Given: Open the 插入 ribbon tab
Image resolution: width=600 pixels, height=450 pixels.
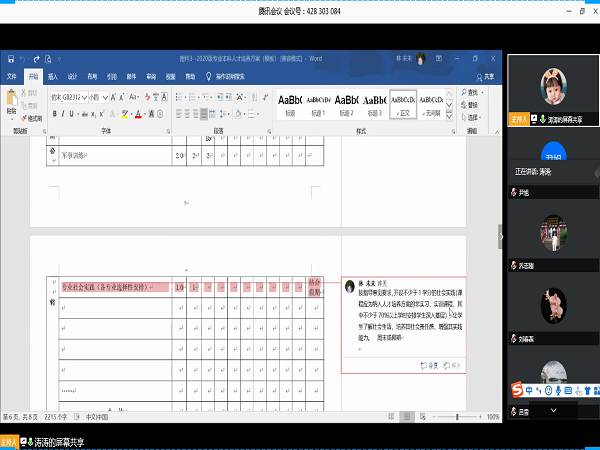Looking at the screenshot, I should (52, 75).
